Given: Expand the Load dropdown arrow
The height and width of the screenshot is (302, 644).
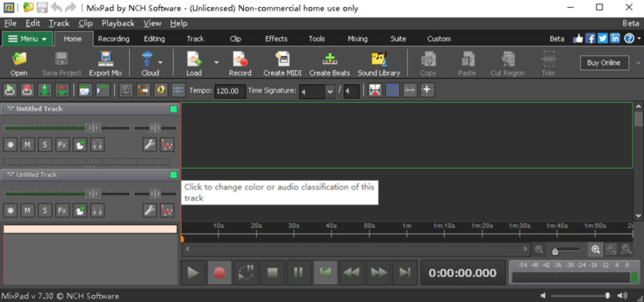Looking at the screenshot, I should 216,62.
